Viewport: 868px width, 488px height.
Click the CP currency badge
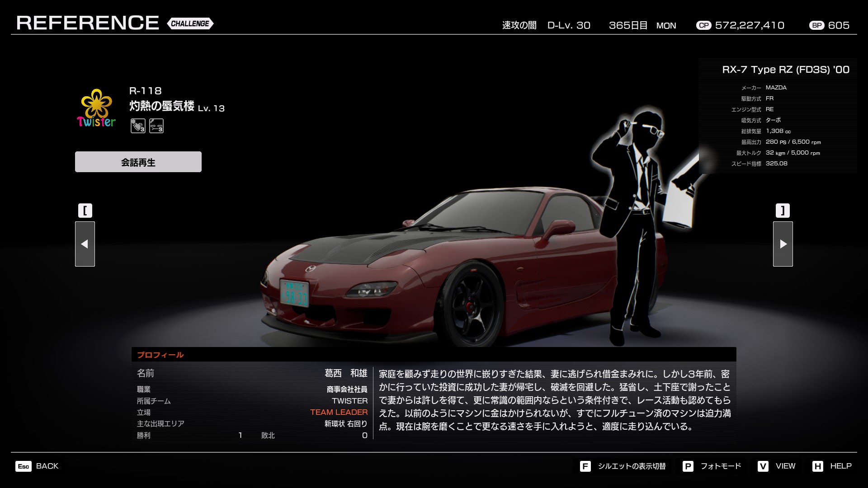703,25
